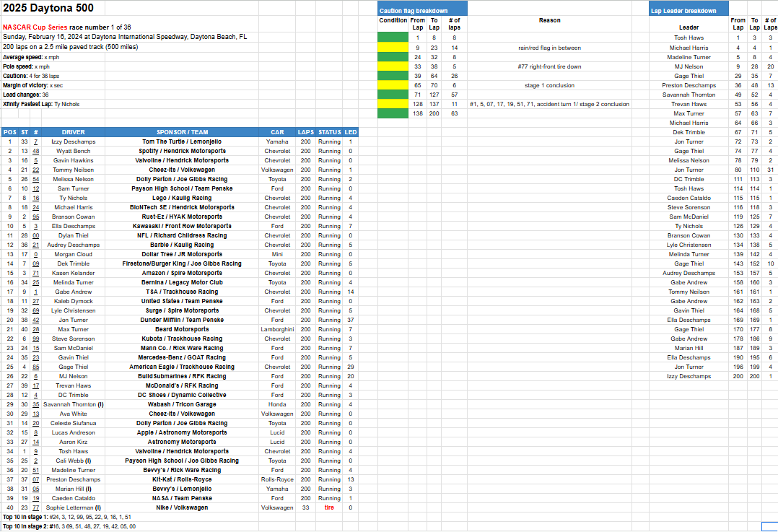Viewport: 778px width, 532px height.
Task: Click the "Leader" header in lap leader table
Action: click(x=689, y=27)
